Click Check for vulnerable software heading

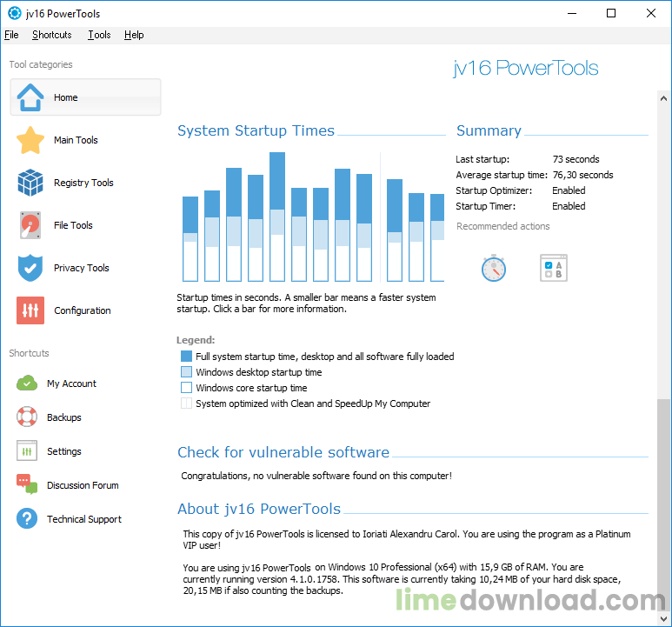283,452
